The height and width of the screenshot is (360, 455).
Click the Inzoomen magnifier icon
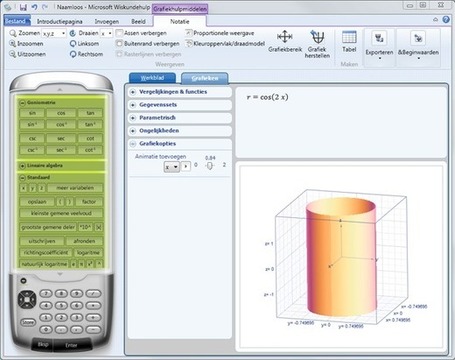click(13, 44)
